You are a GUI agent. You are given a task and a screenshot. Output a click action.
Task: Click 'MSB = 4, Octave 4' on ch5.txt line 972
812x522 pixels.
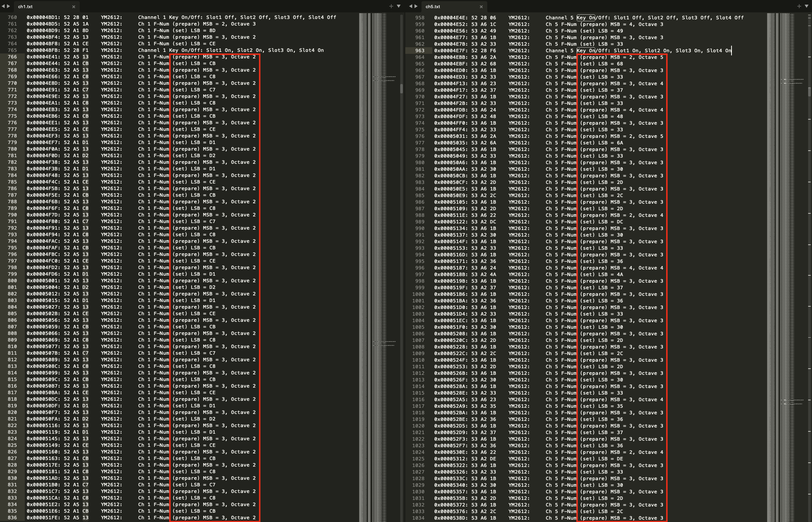pos(637,110)
